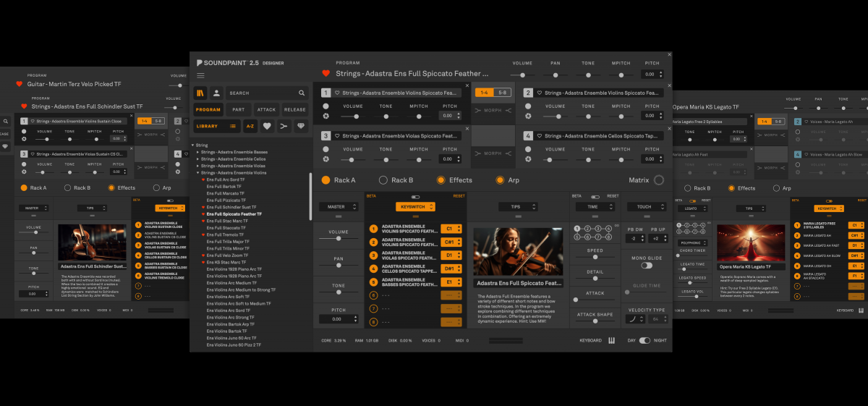Show parts 1-4 tab
Viewport: 868px width, 406px height.
[x=484, y=93]
